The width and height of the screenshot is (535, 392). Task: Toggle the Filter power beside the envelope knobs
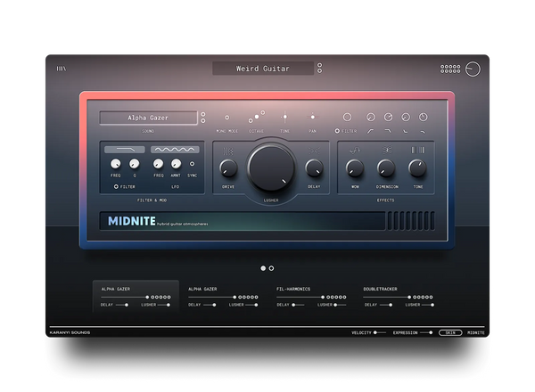[337, 131]
